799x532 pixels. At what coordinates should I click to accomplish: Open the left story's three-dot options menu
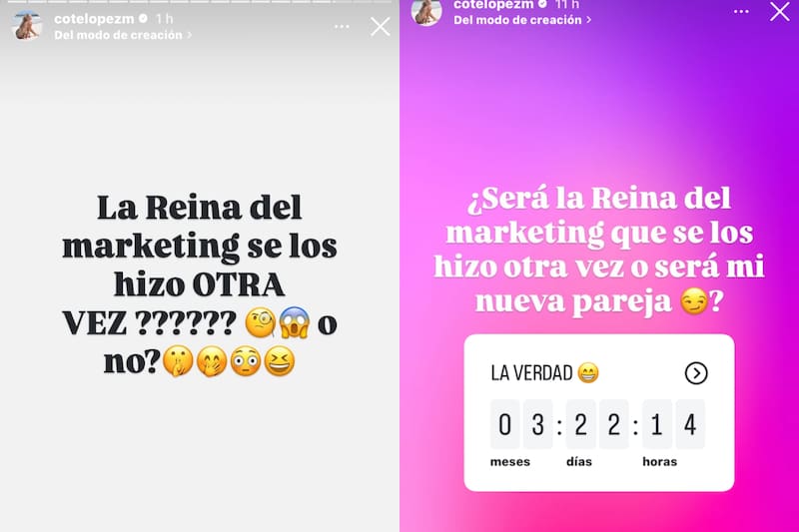[342, 27]
